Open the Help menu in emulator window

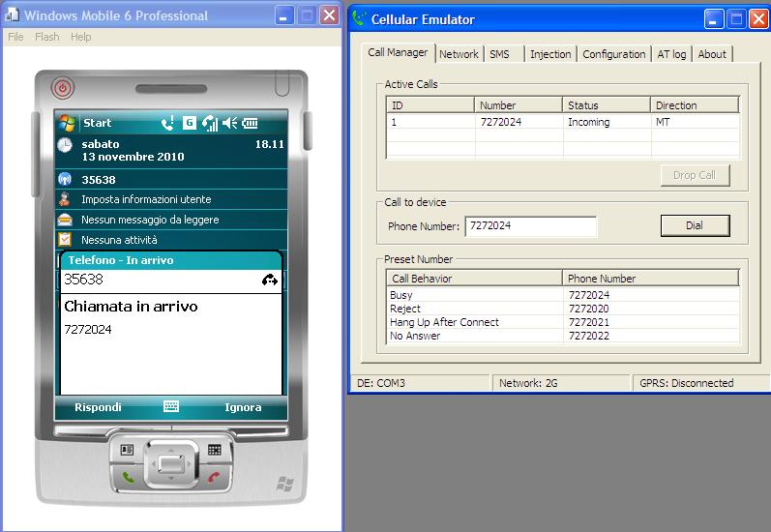[80, 37]
